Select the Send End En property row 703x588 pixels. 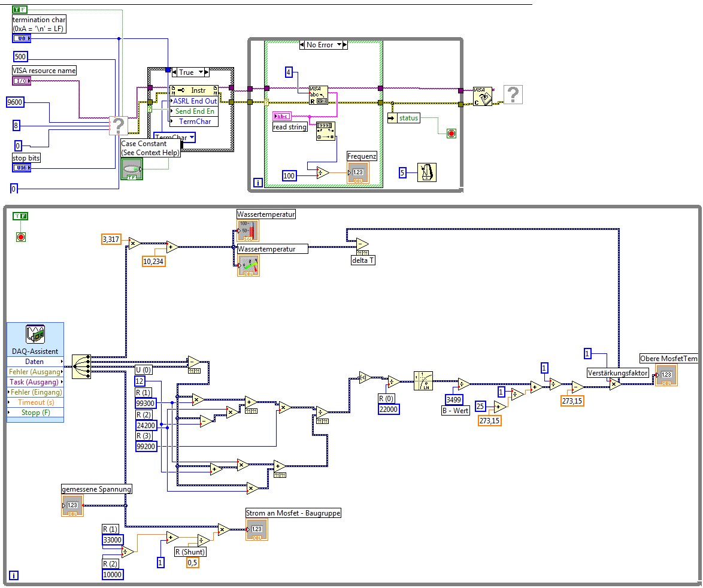coord(194,111)
